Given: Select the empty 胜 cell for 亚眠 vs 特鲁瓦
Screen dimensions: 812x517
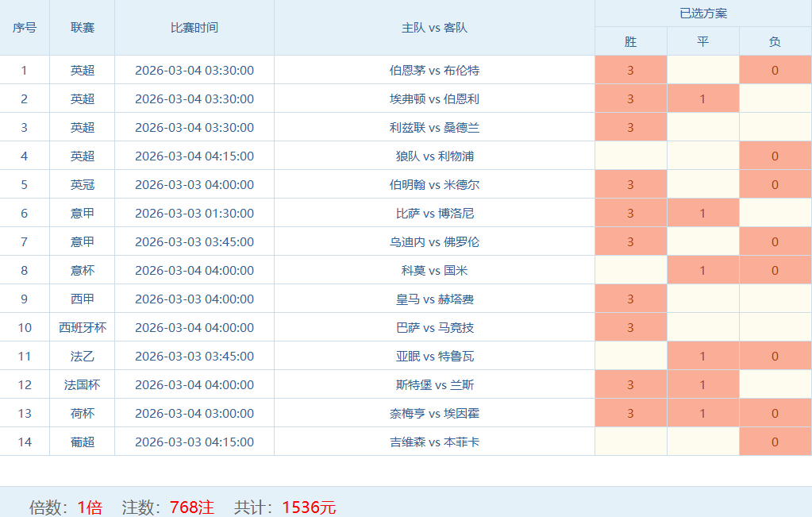Looking at the screenshot, I should point(630,356).
